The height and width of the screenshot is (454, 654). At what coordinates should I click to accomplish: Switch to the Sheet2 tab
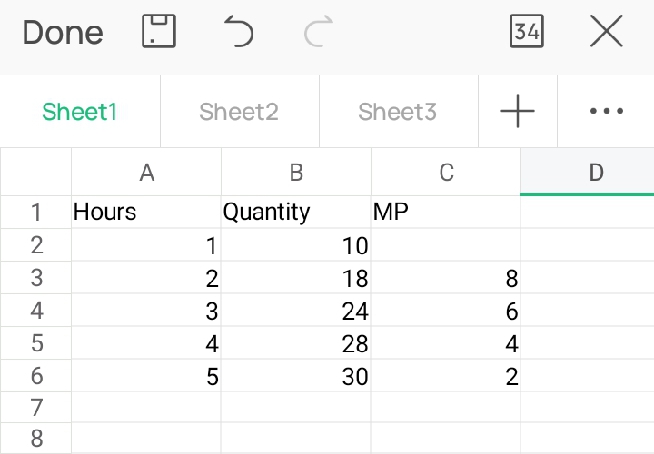click(x=239, y=111)
